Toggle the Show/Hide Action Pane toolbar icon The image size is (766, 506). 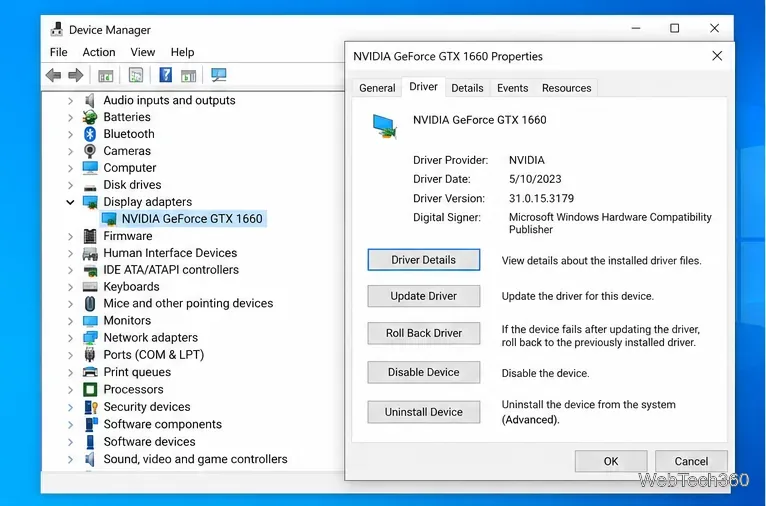point(188,75)
